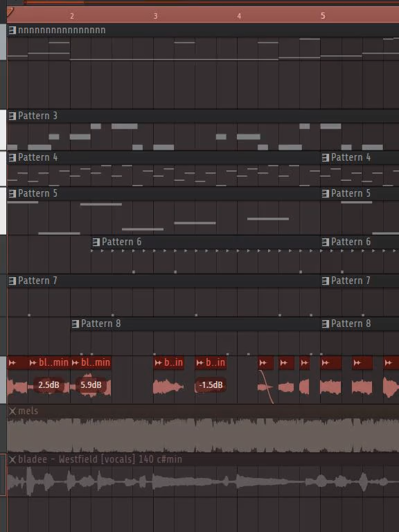Click the first Pattern 4 clip icon
Viewport: 399px width, 532px height.
(12, 157)
